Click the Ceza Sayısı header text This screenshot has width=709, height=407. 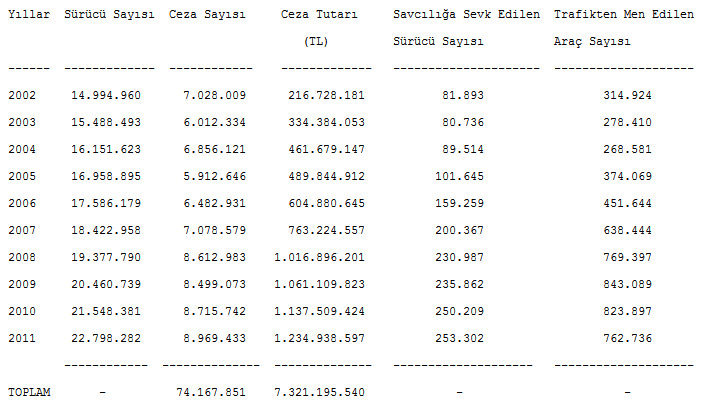207,14
